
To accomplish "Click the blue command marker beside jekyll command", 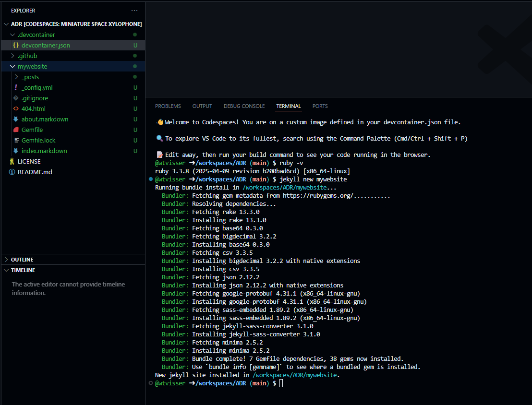I will pyautogui.click(x=151, y=179).
